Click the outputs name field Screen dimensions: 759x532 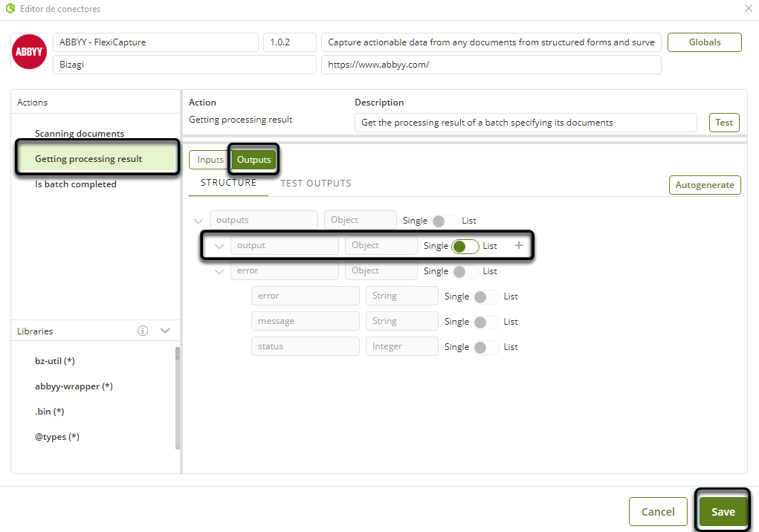pyautogui.click(x=264, y=220)
